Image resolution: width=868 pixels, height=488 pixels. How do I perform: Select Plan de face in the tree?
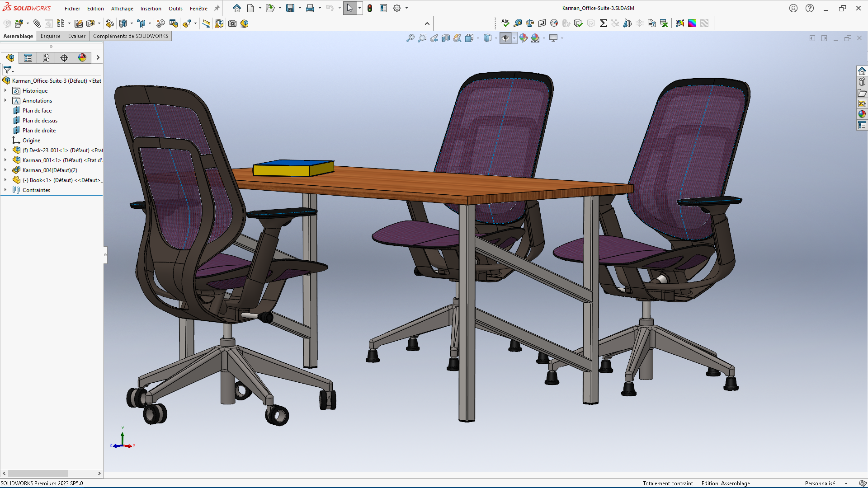pos(37,111)
